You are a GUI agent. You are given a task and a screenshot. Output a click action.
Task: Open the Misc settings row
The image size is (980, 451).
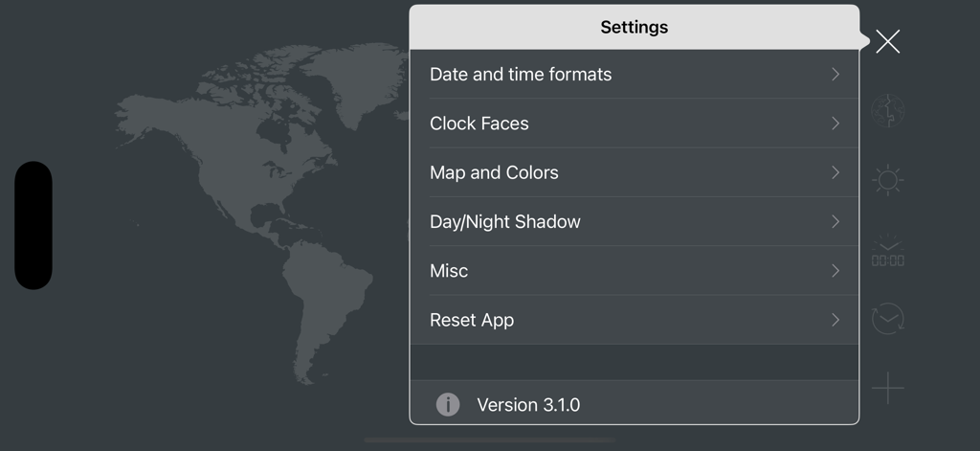(x=449, y=271)
